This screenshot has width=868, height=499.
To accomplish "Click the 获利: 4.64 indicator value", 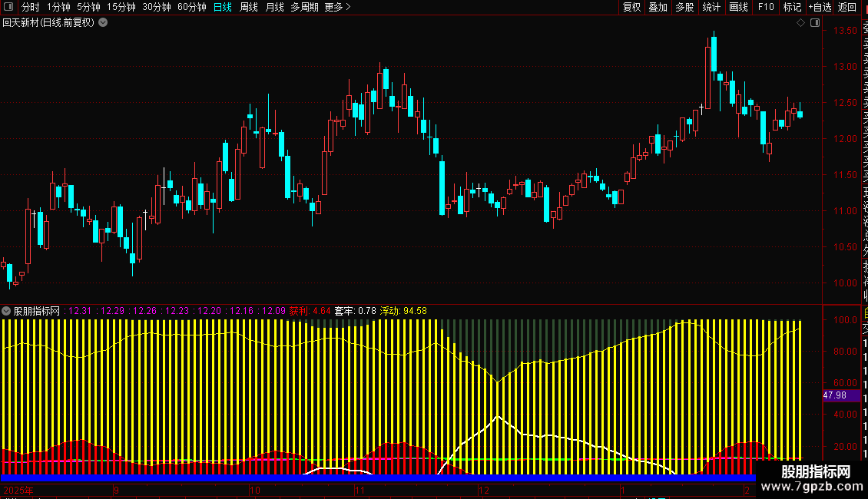I will point(310,311).
